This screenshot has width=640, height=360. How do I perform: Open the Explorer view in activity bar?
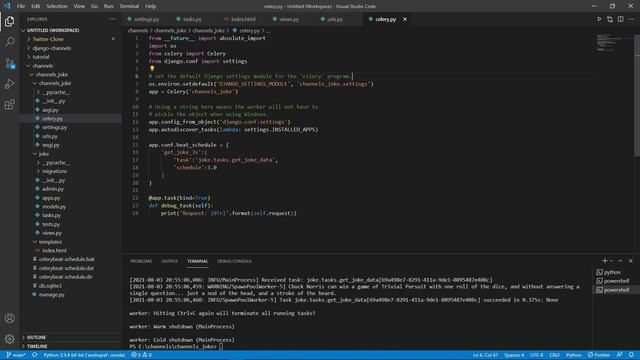point(9,21)
